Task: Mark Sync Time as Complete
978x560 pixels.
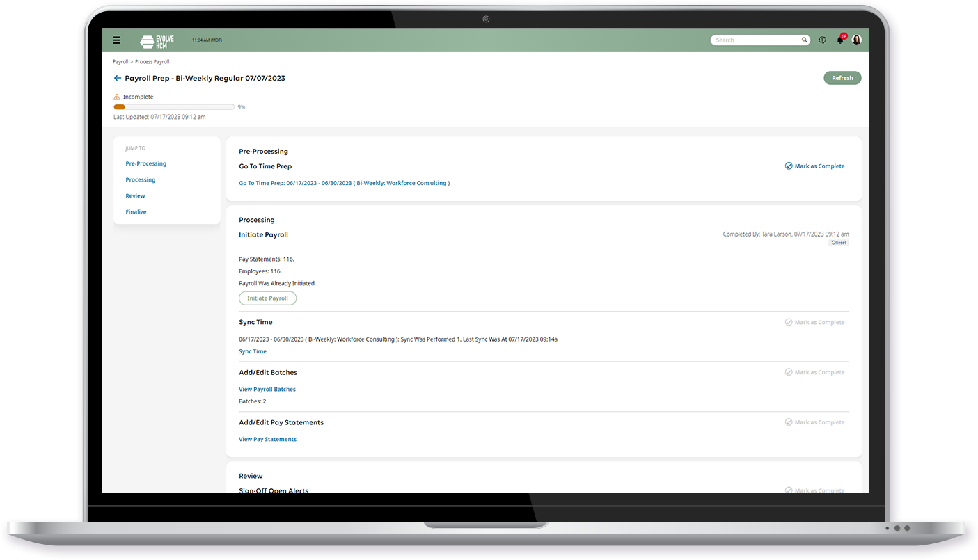Action: 815,321
